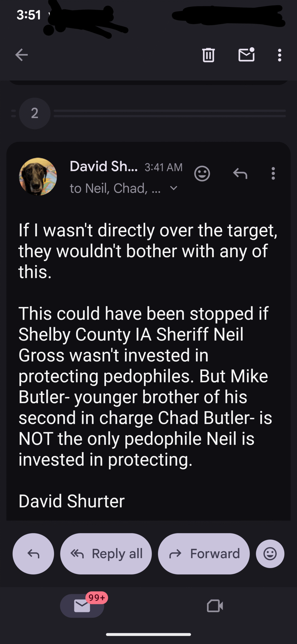Open the Mail tab with 99+ badge
The width and height of the screenshot is (297, 644).
[82, 606]
